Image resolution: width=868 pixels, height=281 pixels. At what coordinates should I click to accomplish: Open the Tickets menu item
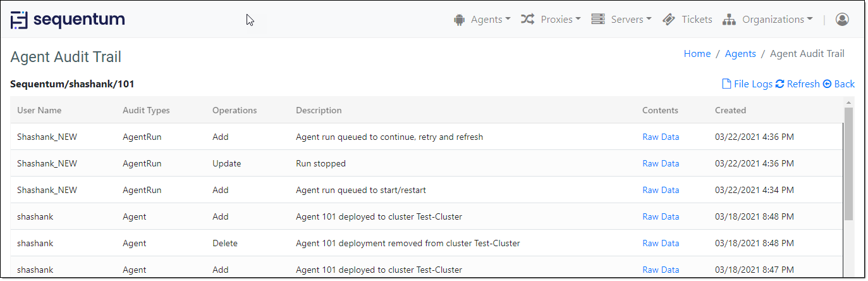(x=697, y=20)
